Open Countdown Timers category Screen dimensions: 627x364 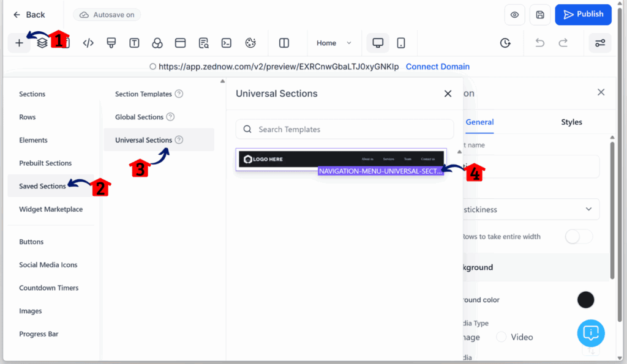click(49, 288)
